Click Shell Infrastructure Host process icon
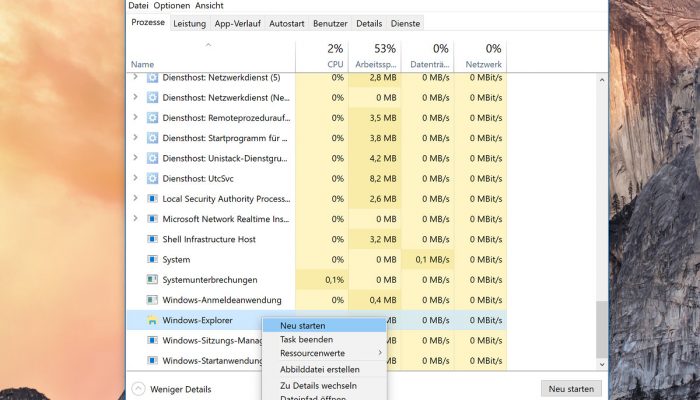700x400 pixels. [x=152, y=239]
